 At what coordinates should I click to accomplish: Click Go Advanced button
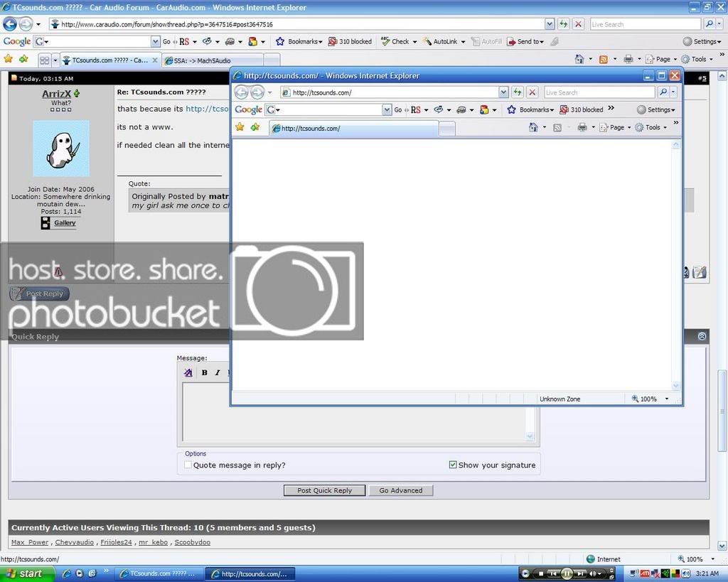click(401, 490)
